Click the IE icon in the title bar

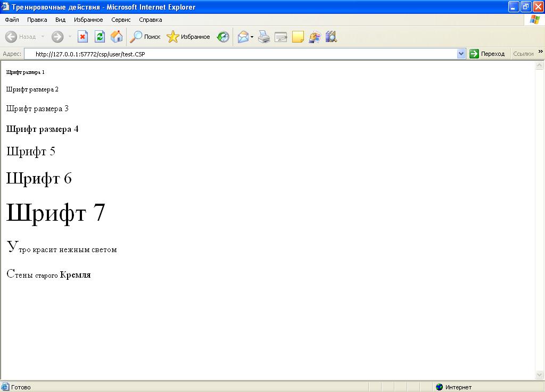coord(5,6)
